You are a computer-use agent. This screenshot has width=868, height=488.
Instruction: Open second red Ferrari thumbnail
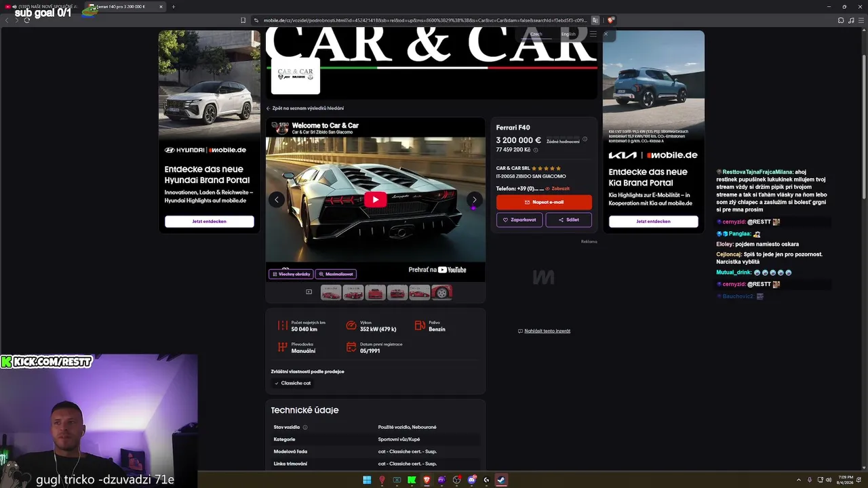tap(353, 292)
